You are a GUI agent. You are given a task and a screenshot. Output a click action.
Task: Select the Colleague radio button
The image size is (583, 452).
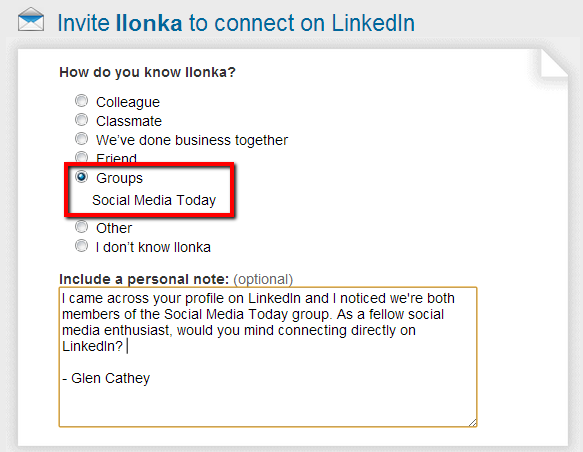(81, 101)
